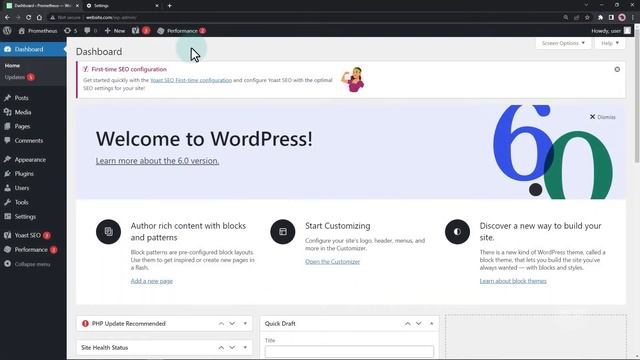640x360 pixels.
Task: Toggle the Quick Draft panel
Action: [431, 324]
